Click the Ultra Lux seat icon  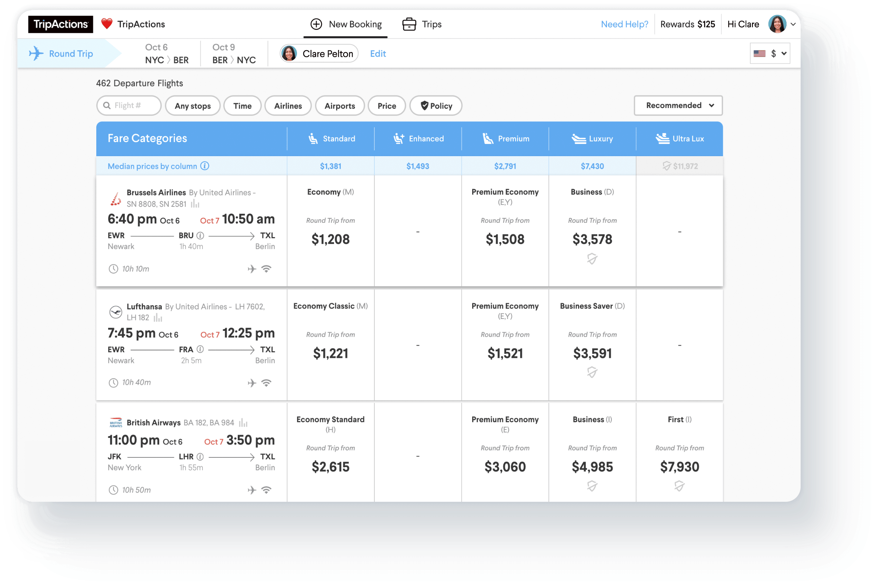click(x=662, y=139)
